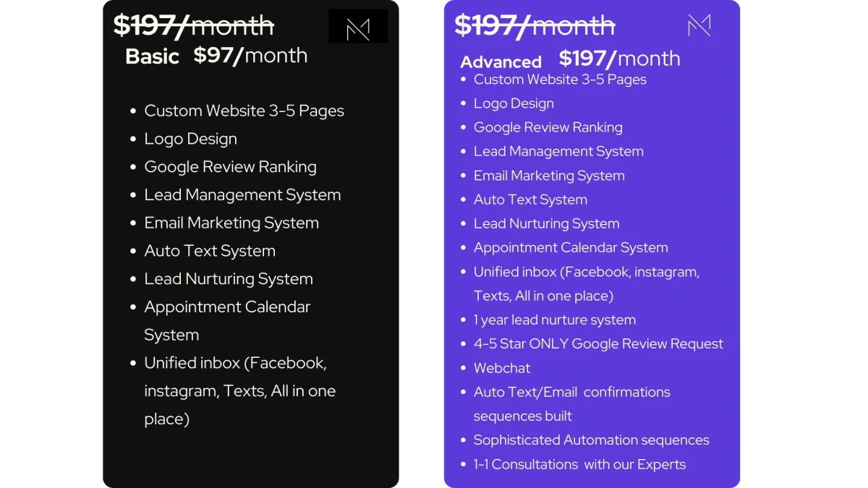Click 4-5 Star ONLY Google Review Request
Image resolution: width=868 pixels, height=488 pixels.
tap(598, 344)
